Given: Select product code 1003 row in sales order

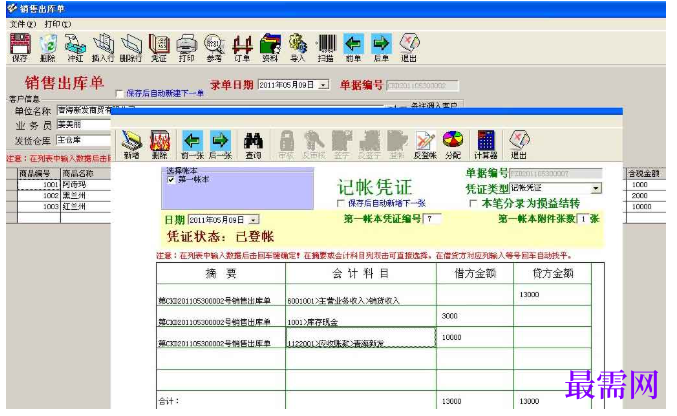Looking at the screenshot, I should [x=38, y=206].
